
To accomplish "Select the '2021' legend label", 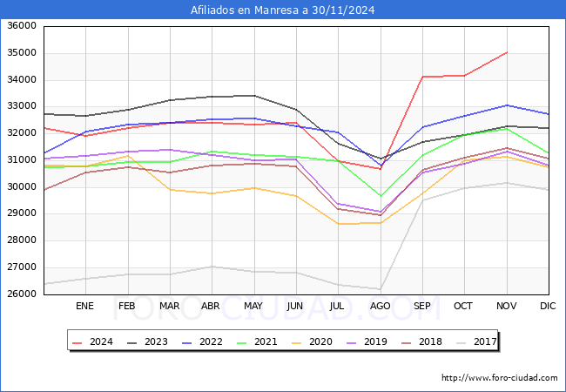I will (266, 341).
